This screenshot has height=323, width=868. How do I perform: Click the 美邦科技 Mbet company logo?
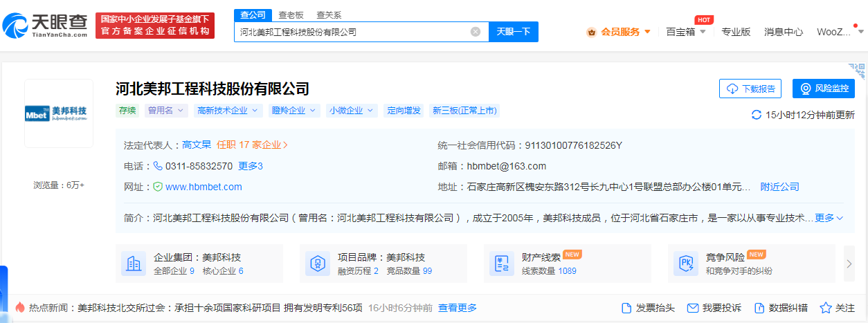[59, 113]
